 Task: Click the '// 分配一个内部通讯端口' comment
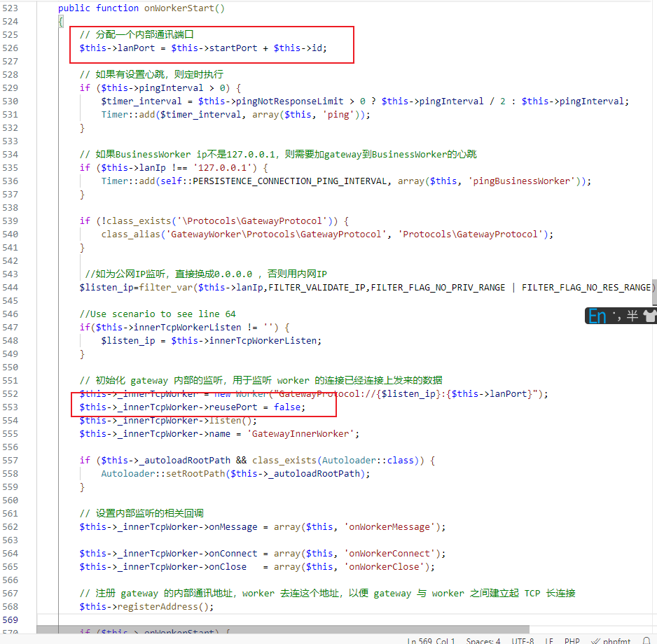coord(137,34)
